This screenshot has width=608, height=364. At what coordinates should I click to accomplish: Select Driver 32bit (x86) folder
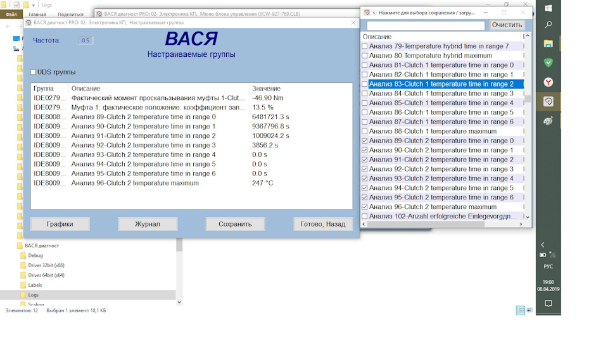coord(46,265)
